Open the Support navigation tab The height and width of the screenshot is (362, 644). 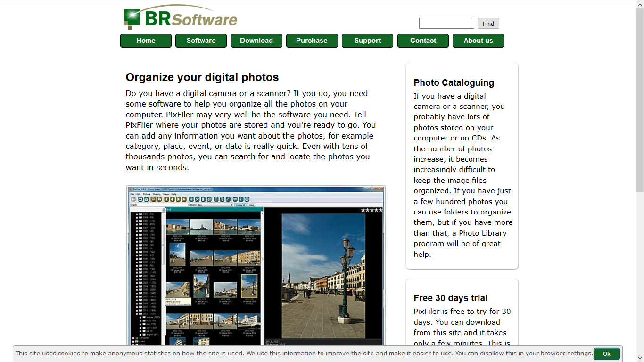[x=367, y=41]
